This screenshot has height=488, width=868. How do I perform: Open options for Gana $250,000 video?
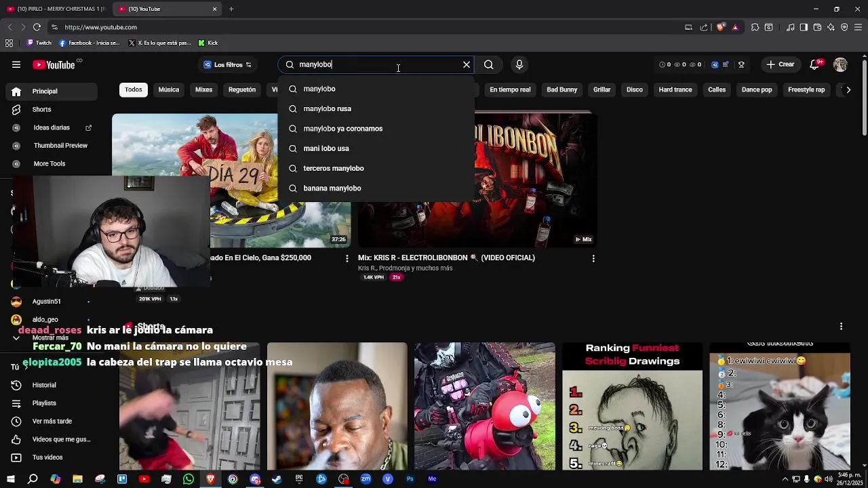347,258
